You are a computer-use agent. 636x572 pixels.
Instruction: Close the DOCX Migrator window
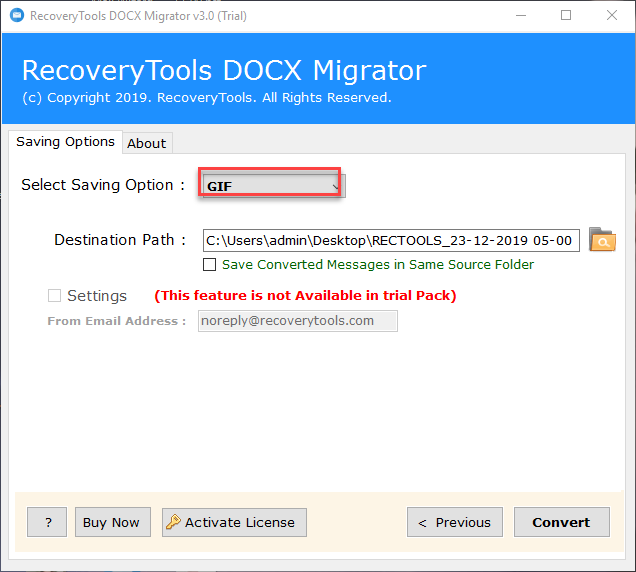click(x=612, y=16)
